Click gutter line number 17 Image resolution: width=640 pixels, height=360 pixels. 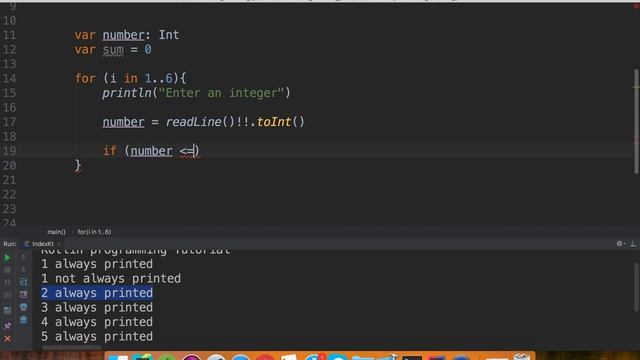(x=9, y=122)
